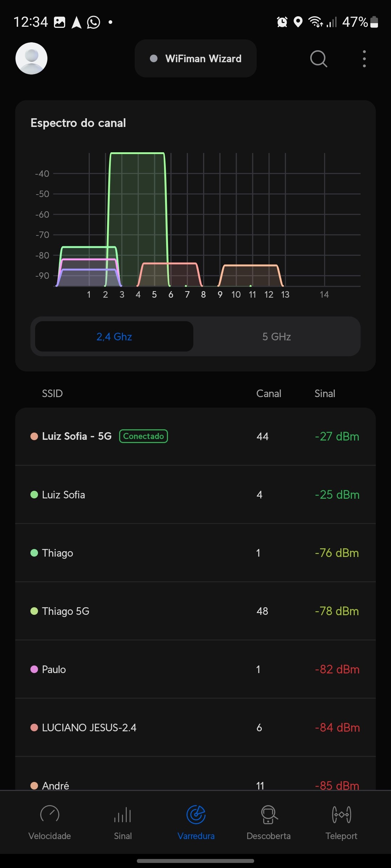391x868 pixels.
Task: Sort the list by Canal column header
Action: [269, 393]
